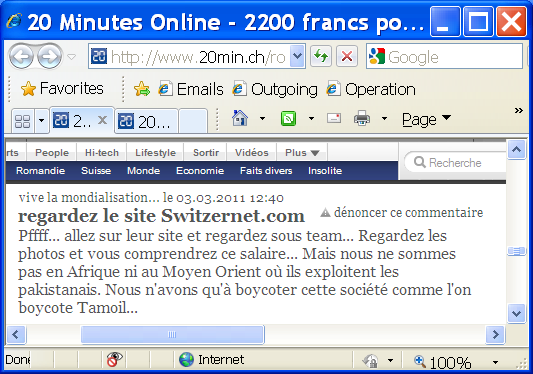The height and width of the screenshot is (374, 533).
Task: Open the Lifestyle section tab
Action: [x=155, y=153]
